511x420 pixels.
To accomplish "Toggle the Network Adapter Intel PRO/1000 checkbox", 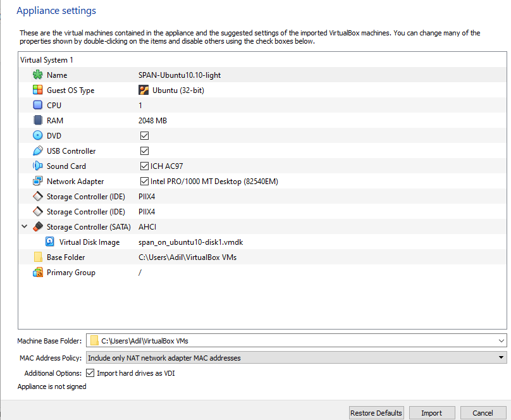I will [144, 181].
